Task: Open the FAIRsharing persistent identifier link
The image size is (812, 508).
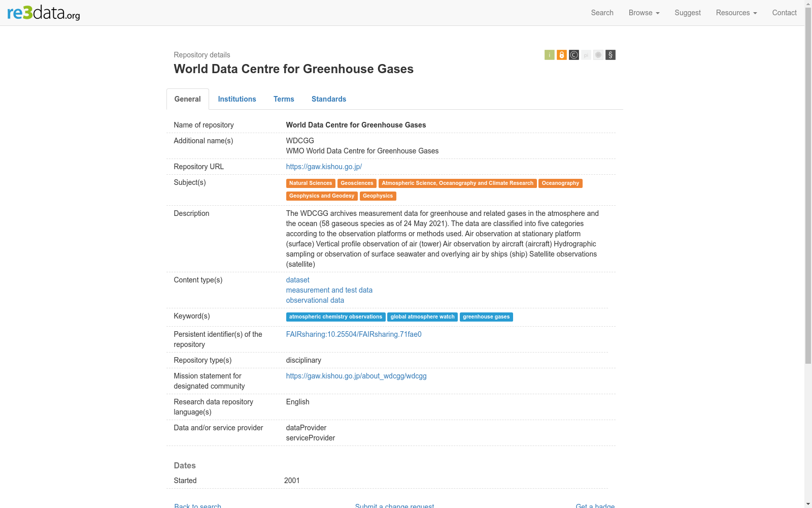Action: click(x=354, y=334)
